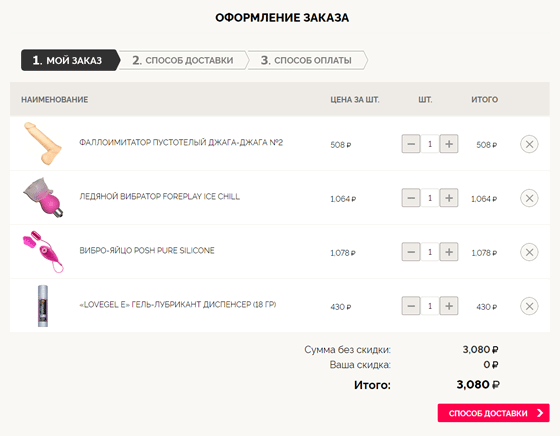560x436 pixels.
Task: Click quantity field for Lovegel E lubricant
Action: tap(430, 306)
